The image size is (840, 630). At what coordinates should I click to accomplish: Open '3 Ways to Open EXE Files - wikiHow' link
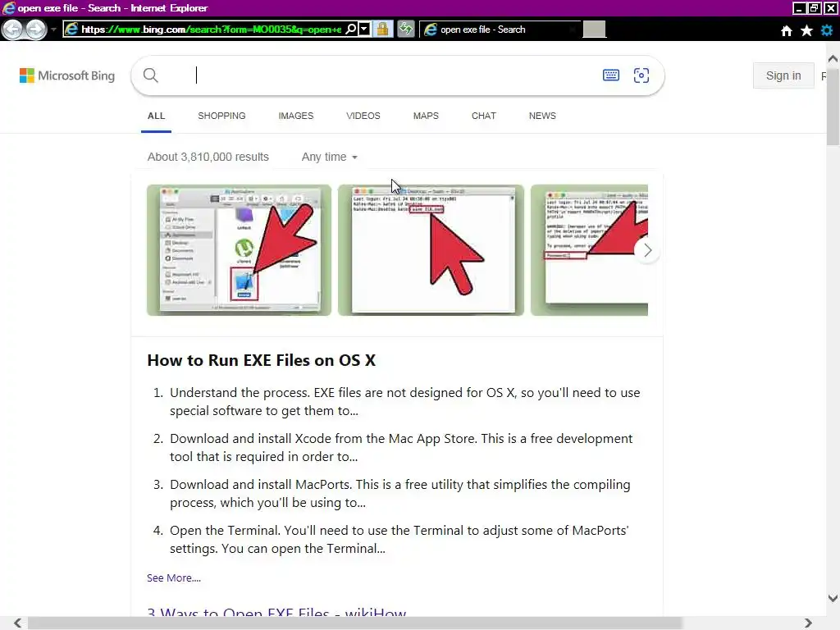[x=276, y=612]
